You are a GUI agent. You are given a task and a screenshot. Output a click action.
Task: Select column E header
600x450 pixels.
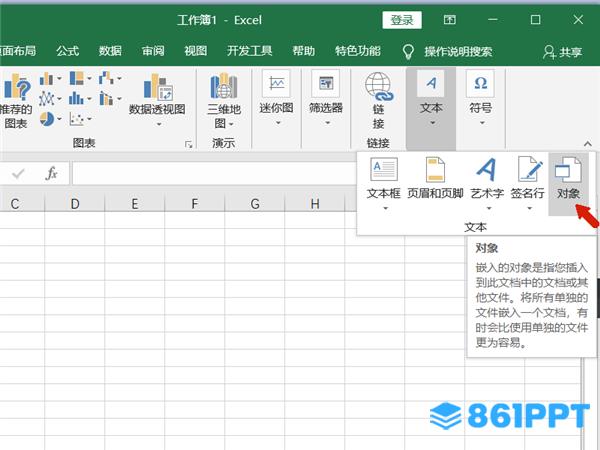pos(135,204)
